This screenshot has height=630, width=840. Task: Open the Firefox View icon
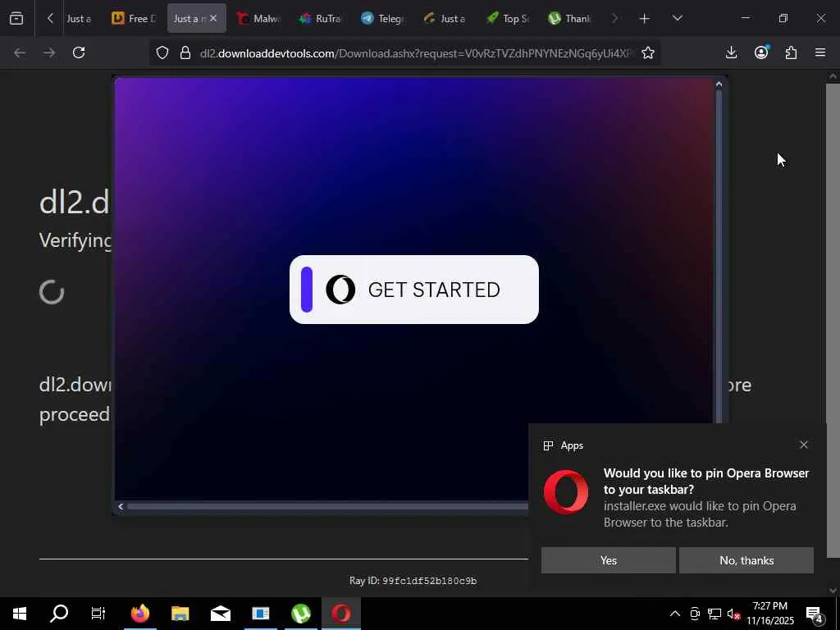pos(16,18)
